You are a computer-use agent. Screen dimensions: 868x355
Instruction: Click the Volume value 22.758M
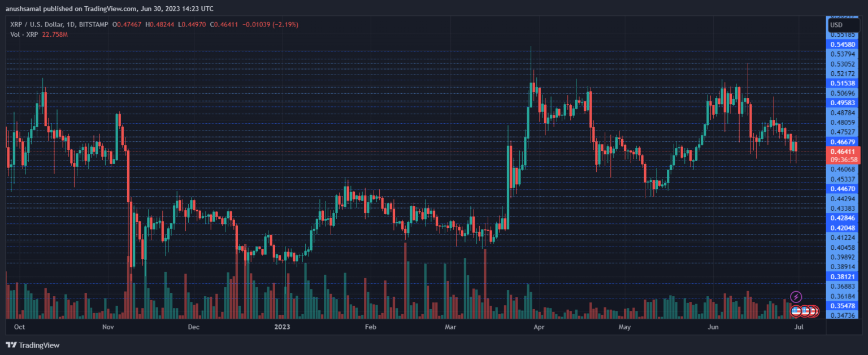[55, 34]
